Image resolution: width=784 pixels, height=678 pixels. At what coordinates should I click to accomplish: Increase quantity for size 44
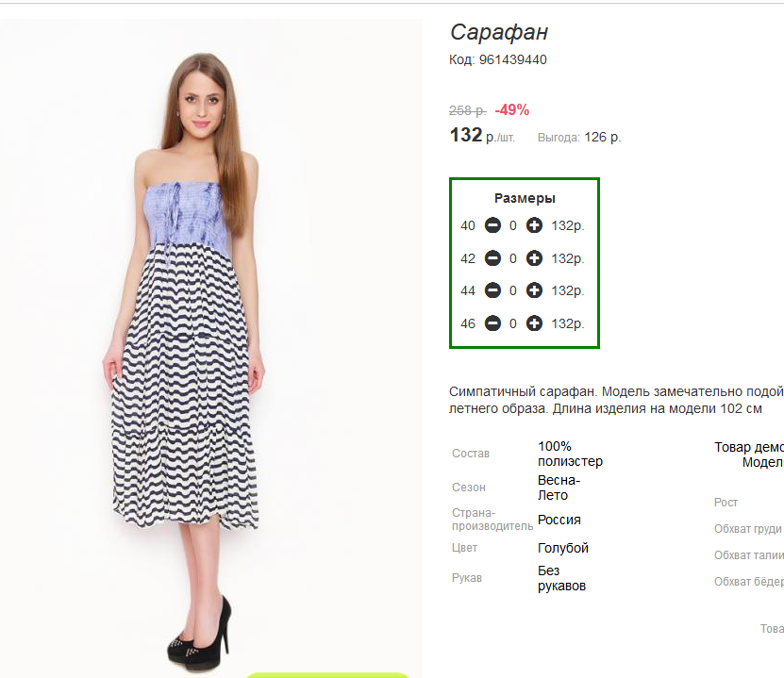(x=534, y=290)
